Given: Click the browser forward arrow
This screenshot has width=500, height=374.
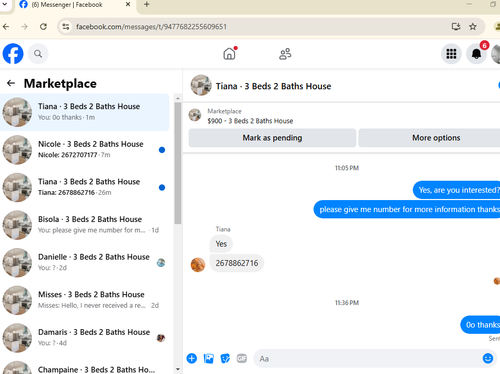Looking at the screenshot, I should pyautogui.click(x=24, y=26).
